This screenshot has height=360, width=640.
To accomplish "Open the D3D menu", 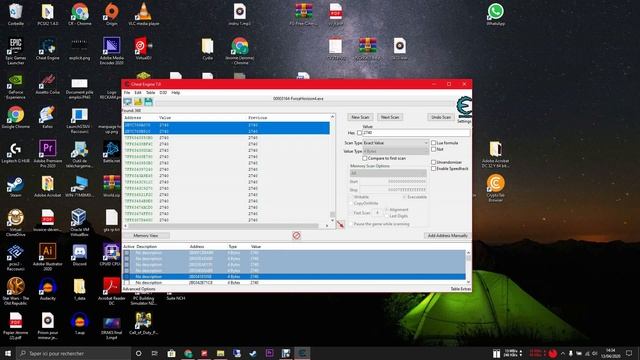I will (163, 93).
